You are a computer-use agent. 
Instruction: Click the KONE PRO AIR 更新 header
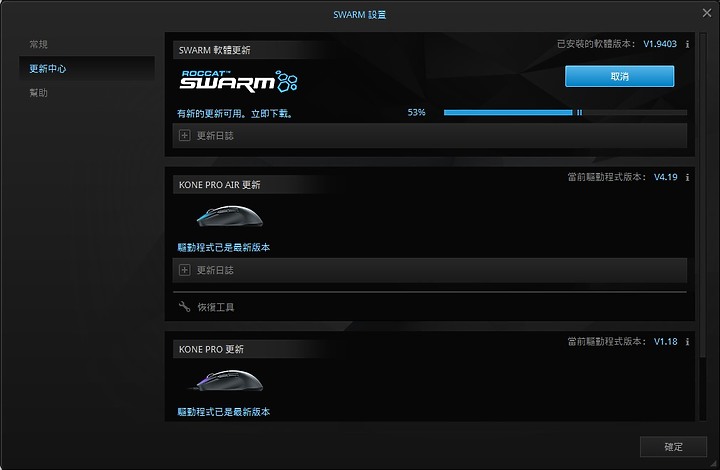point(219,185)
